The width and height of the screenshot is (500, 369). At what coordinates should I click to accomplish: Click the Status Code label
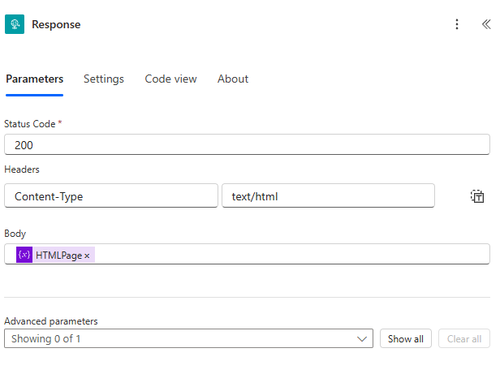click(x=30, y=124)
